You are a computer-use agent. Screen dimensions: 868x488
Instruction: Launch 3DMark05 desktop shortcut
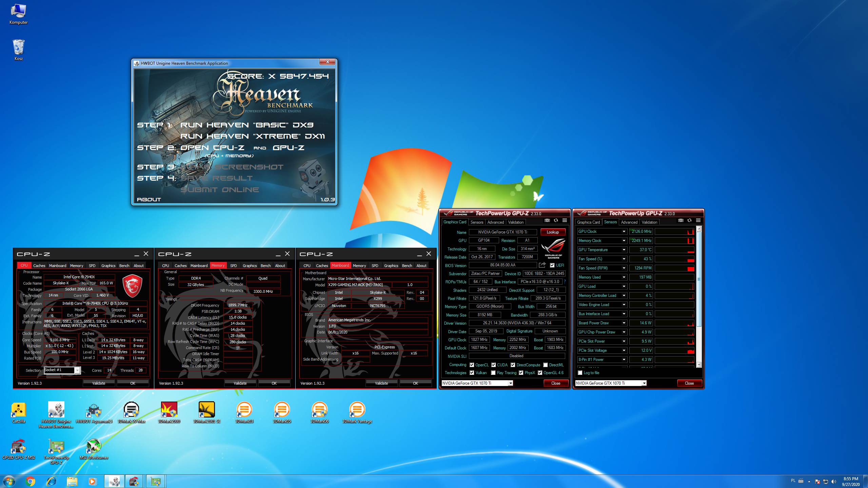(x=282, y=412)
